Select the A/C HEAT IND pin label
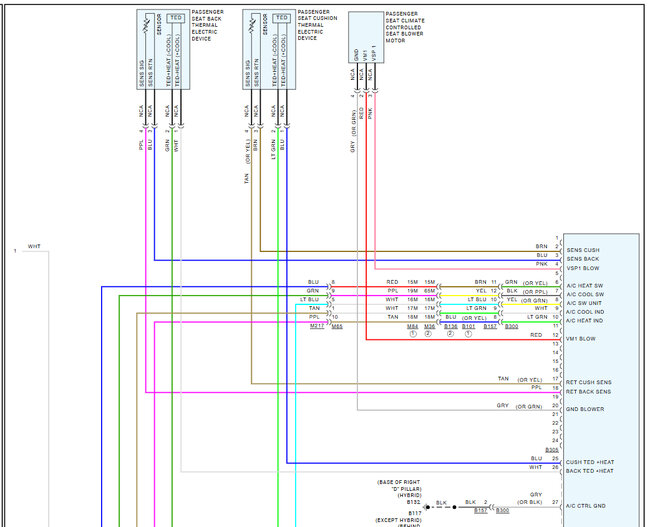Screen dimensions: 650x527 585,321
